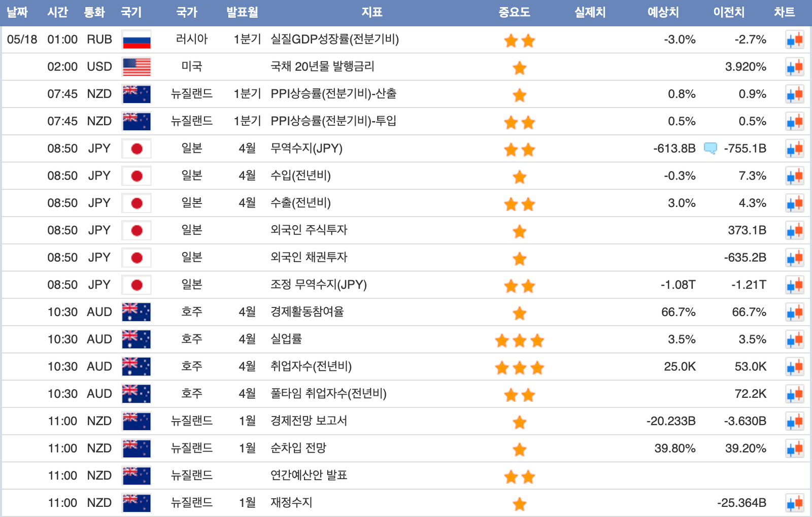Click the Japan flag for 수출(전년비)
Screen dimensions: 812x517
pyautogui.click(x=137, y=203)
